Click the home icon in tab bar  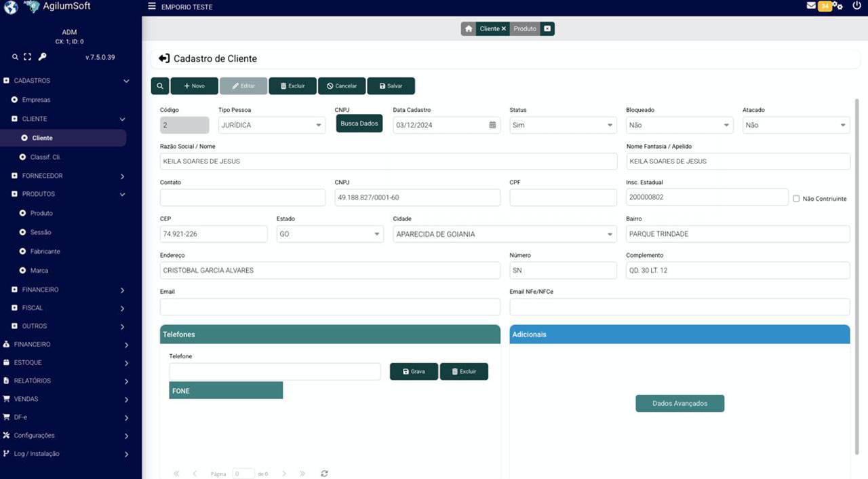click(x=469, y=29)
